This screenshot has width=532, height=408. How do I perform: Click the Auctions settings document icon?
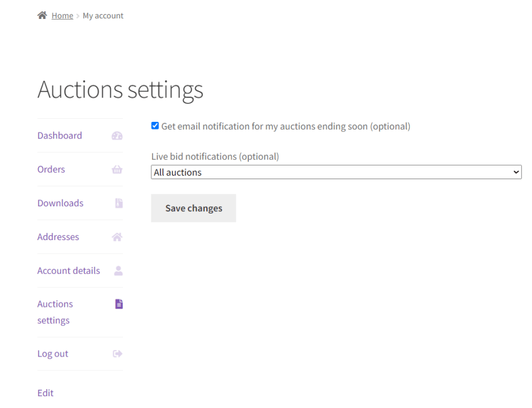click(x=119, y=304)
